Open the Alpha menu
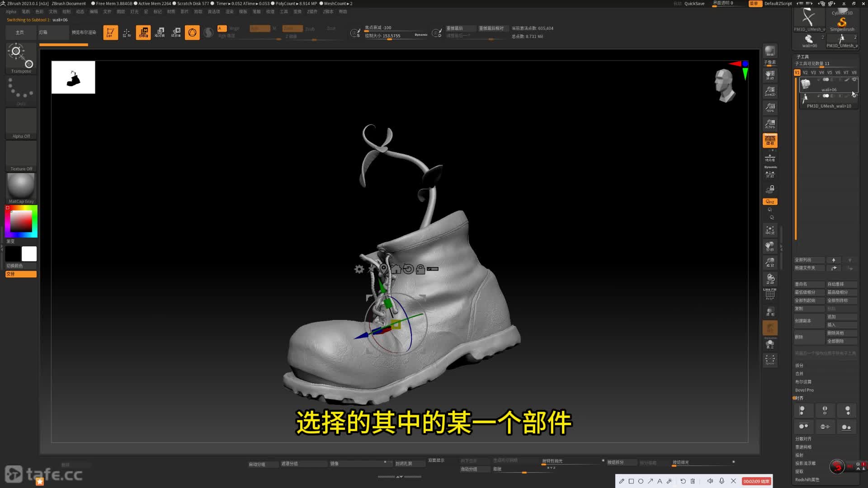The image size is (868, 488). pyautogui.click(x=11, y=12)
